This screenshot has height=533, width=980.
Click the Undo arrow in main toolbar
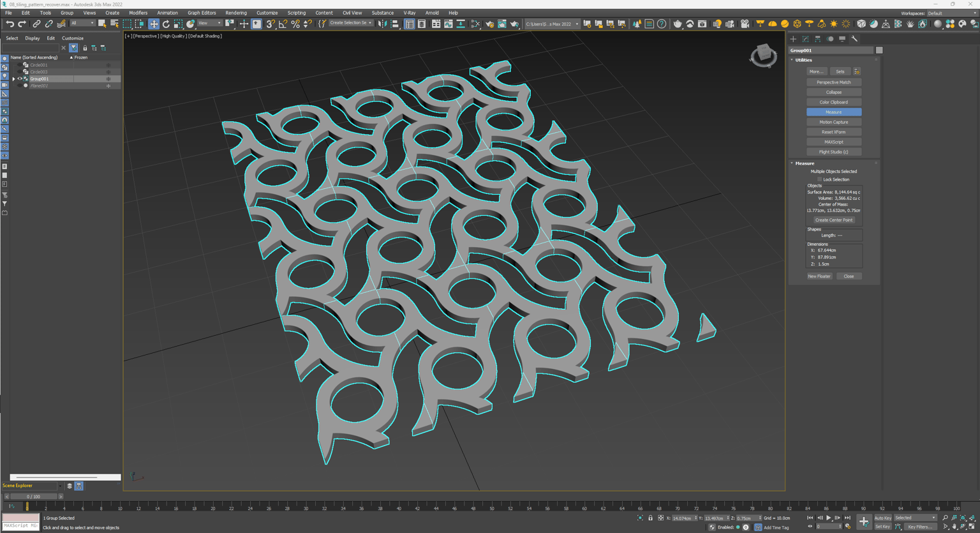click(x=10, y=24)
